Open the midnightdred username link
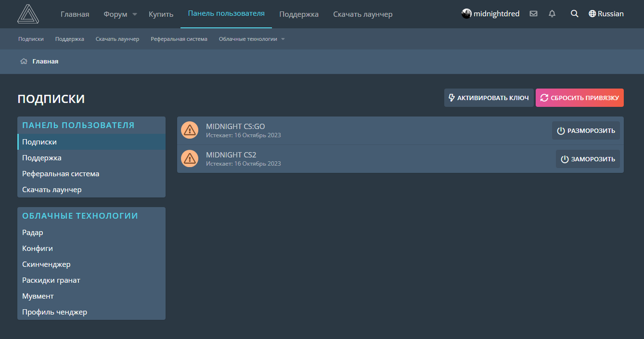The image size is (644, 339). [497, 14]
